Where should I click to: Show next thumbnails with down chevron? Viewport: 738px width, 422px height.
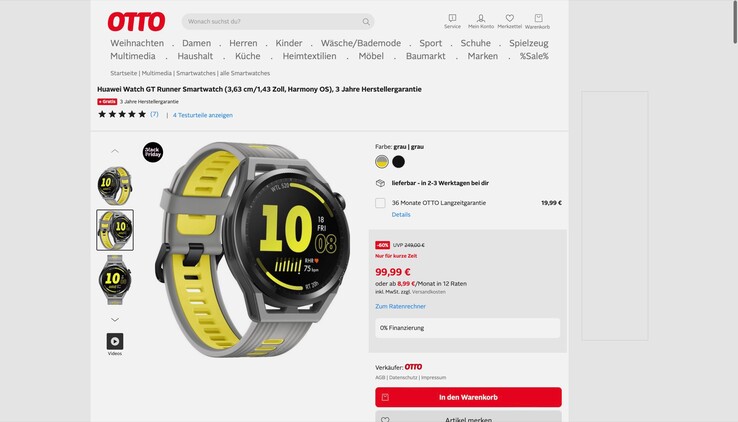(x=115, y=319)
